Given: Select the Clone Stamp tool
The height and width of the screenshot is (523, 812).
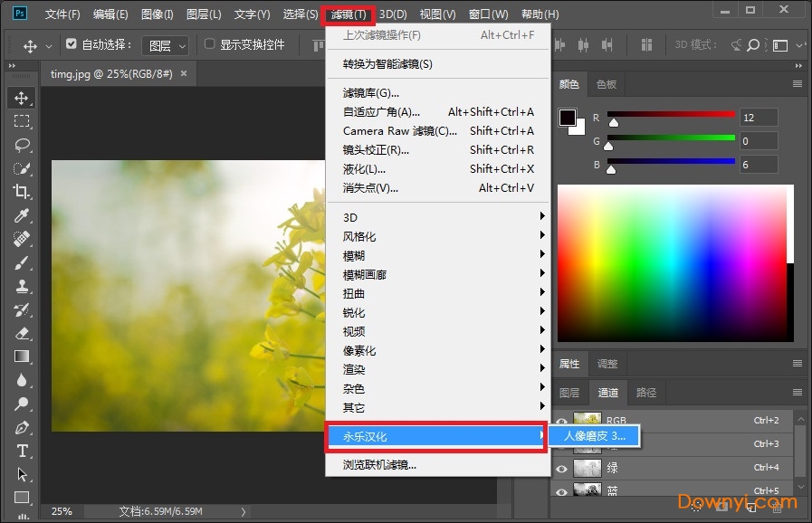Looking at the screenshot, I should point(22,286).
